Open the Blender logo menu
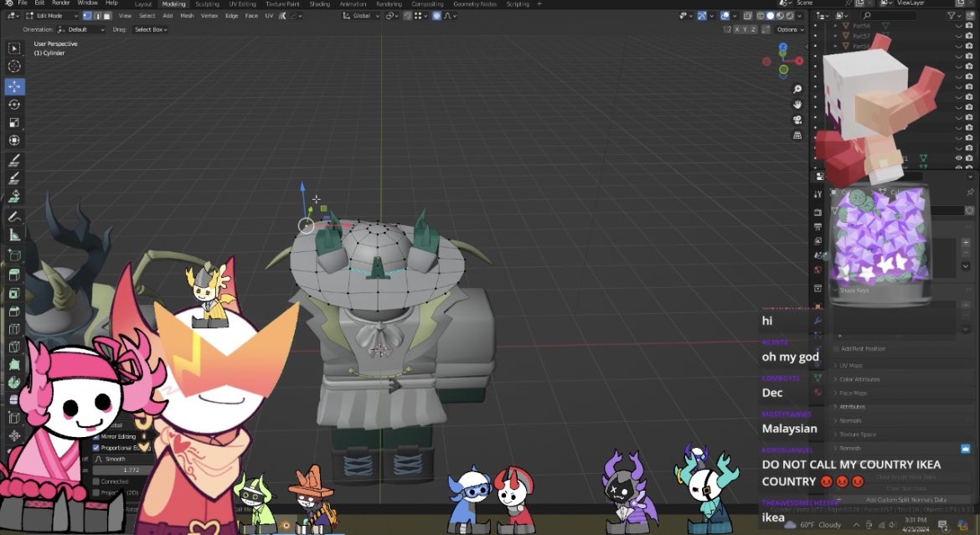The image size is (980, 535). (8, 3)
